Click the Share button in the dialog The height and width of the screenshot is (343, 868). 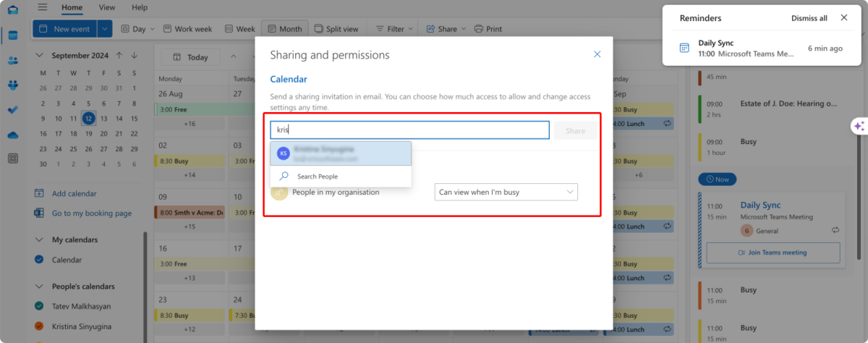(x=576, y=131)
